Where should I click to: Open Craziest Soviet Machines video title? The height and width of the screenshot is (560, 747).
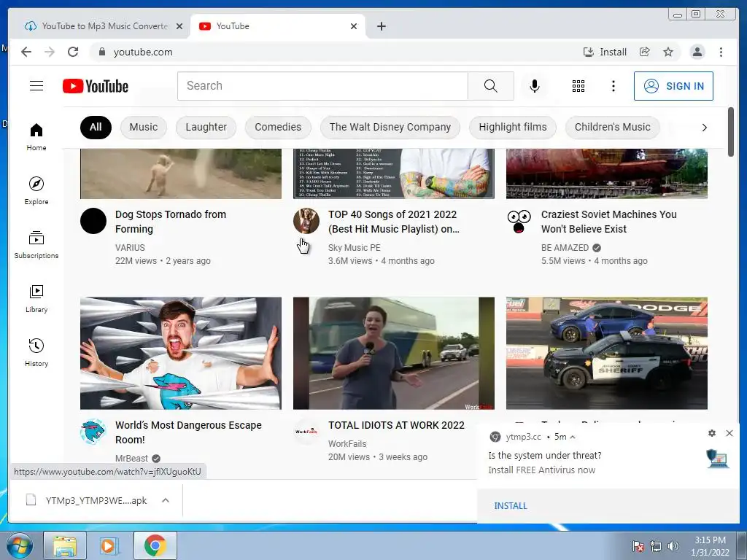[x=609, y=222]
